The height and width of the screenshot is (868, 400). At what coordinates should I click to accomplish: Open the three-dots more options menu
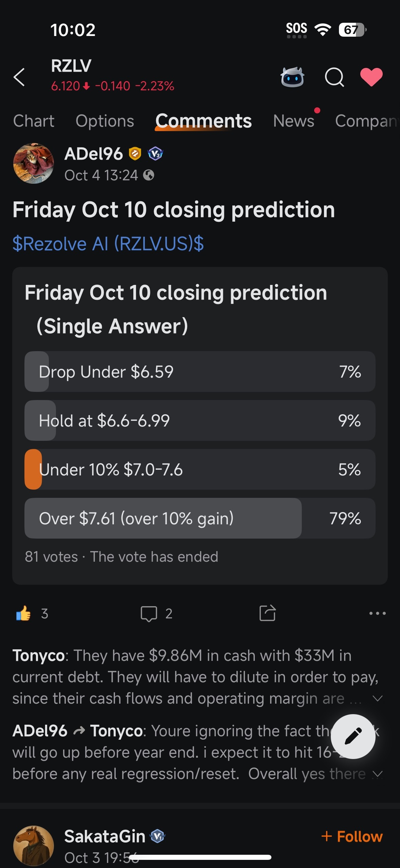tap(377, 613)
